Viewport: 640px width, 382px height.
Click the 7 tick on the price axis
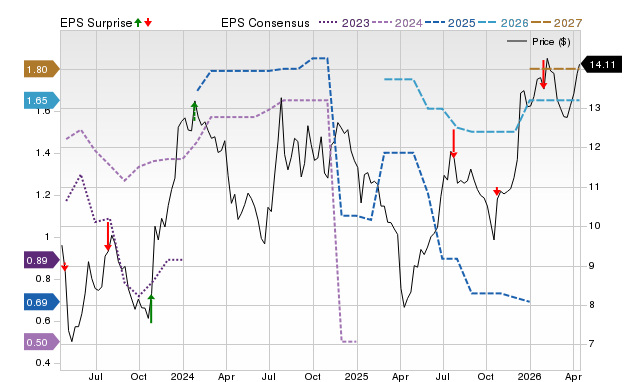[591, 344]
